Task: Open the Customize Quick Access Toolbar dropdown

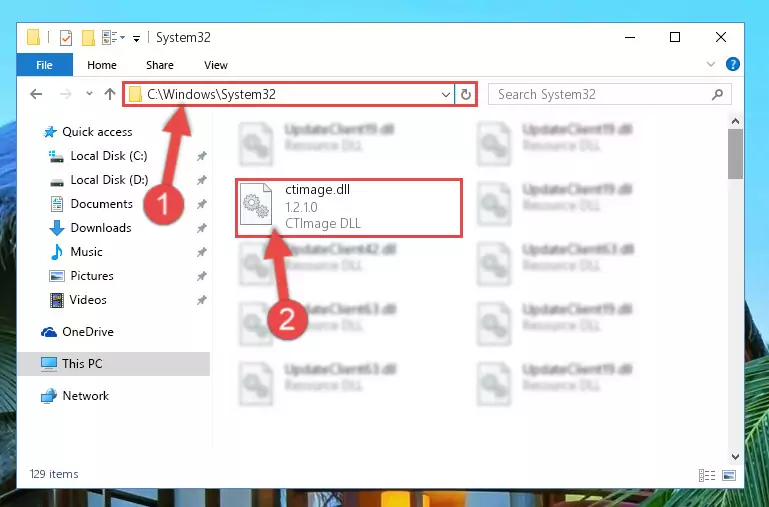Action: 136,38
